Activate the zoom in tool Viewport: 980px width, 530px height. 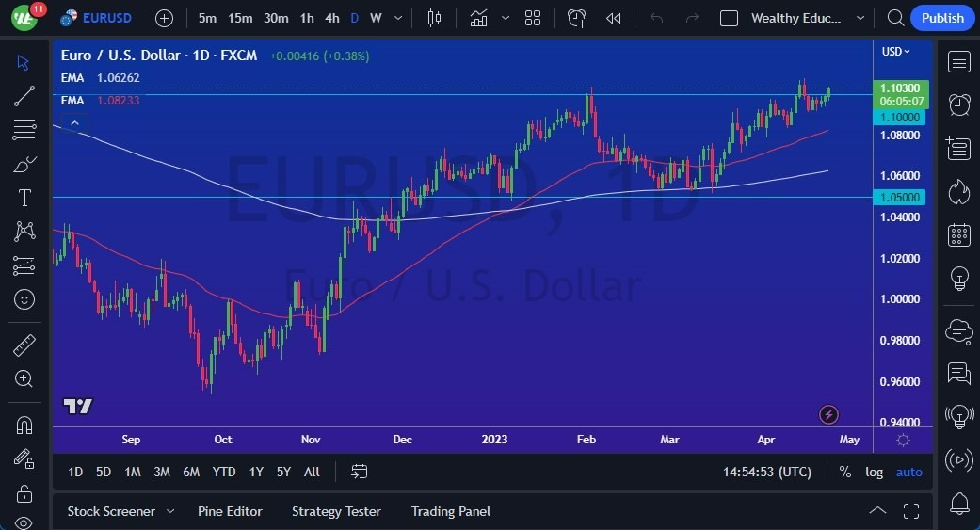[24, 378]
